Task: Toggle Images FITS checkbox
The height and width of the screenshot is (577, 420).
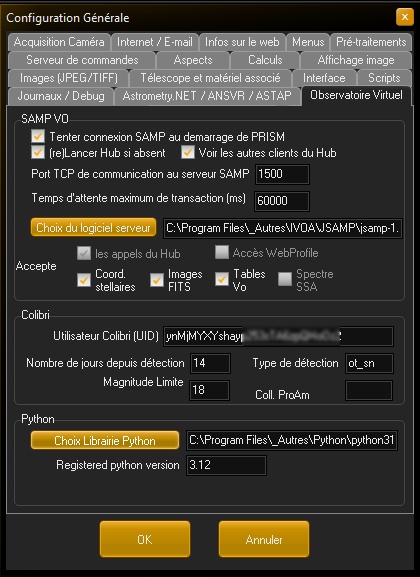Action: (x=157, y=280)
